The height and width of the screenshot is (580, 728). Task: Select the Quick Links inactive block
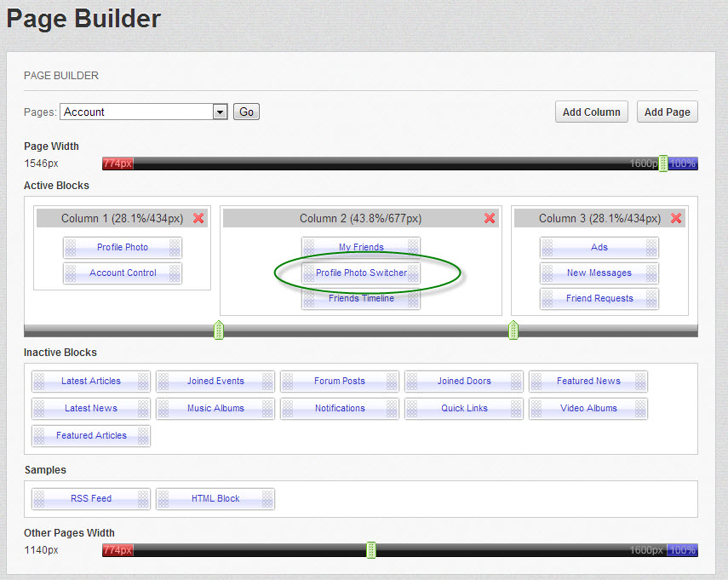[464, 409]
